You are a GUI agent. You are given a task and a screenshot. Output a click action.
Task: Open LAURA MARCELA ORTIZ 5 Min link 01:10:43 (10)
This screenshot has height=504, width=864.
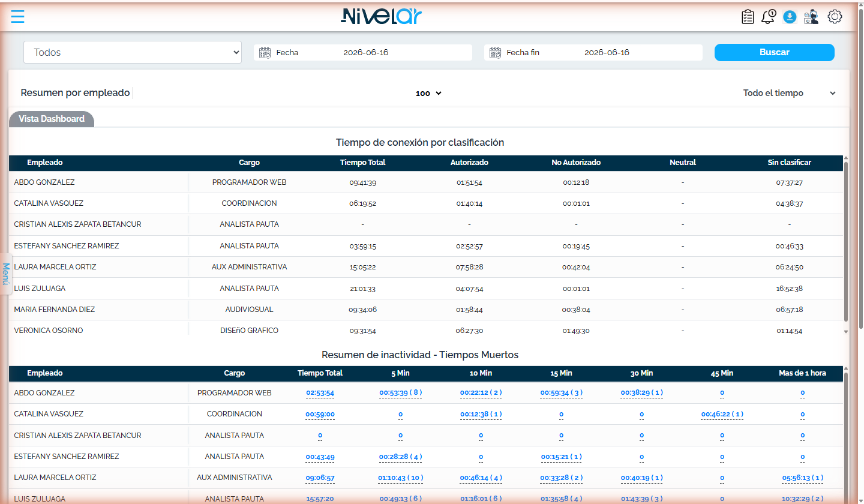pos(400,478)
